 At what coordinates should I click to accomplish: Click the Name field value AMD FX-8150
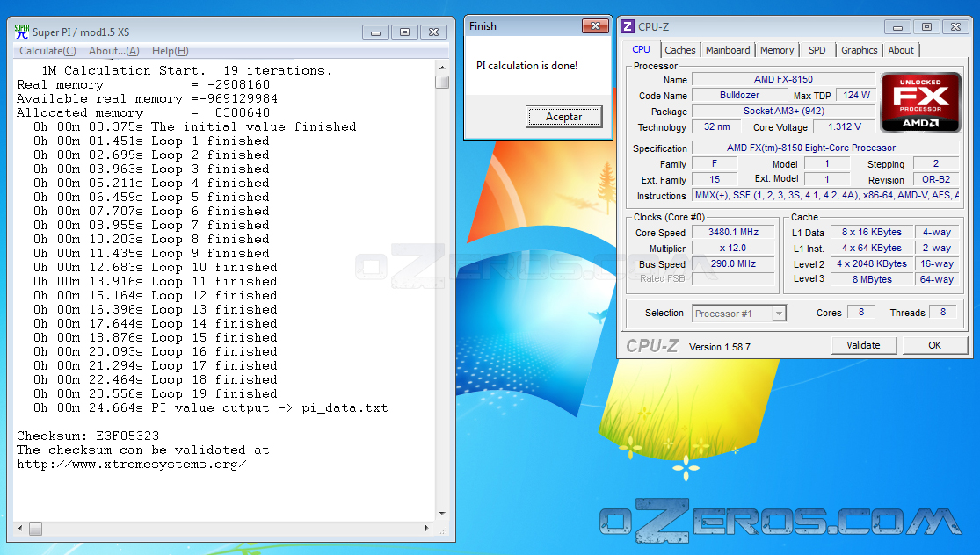tap(783, 79)
